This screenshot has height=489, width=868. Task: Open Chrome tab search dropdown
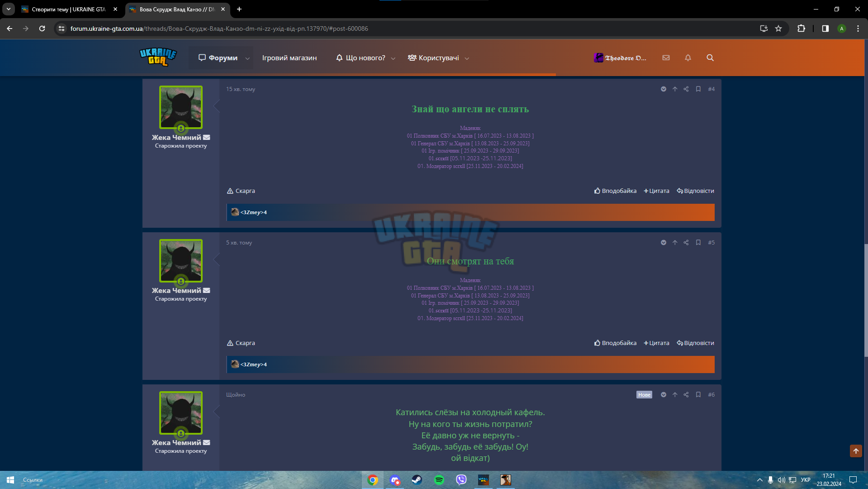click(8, 9)
